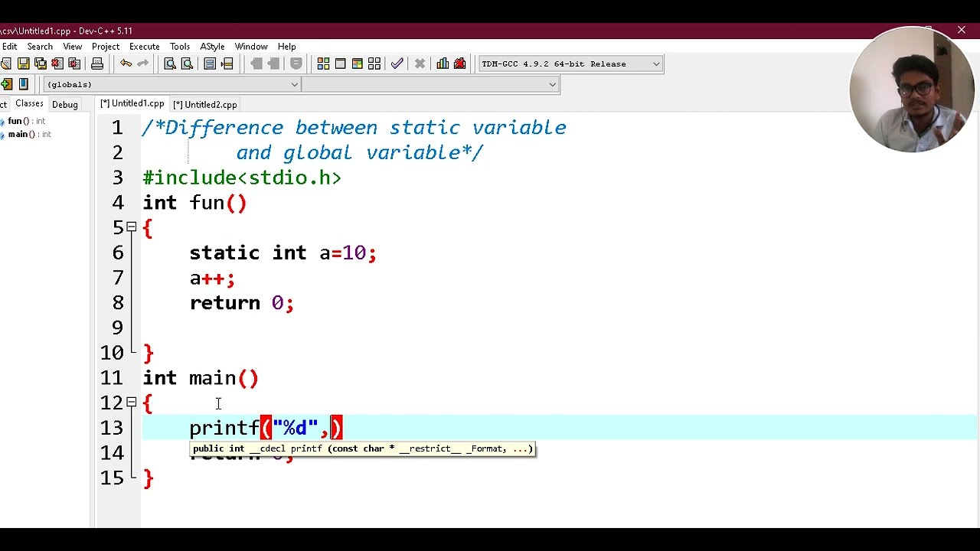
Task: Click the #include<stdio.h> line in editor
Action: (x=242, y=178)
